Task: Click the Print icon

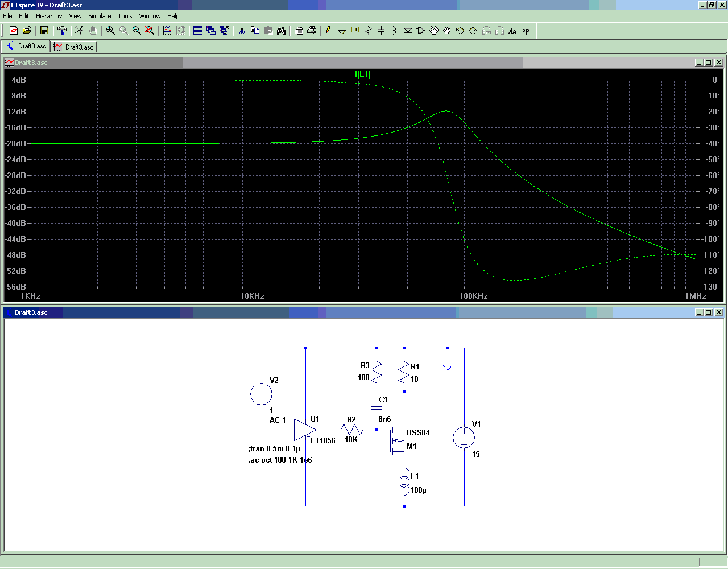Action: [x=312, y=31]
